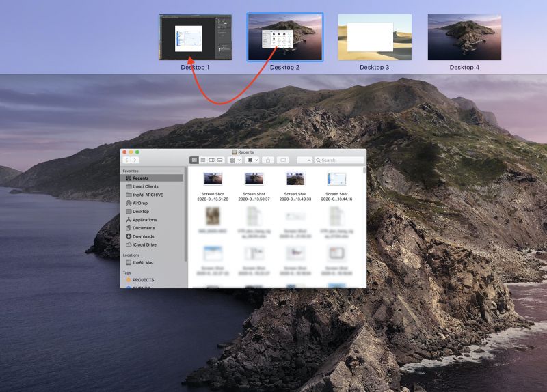Select Screen Shot 13.50.37 file

(254, 186)
